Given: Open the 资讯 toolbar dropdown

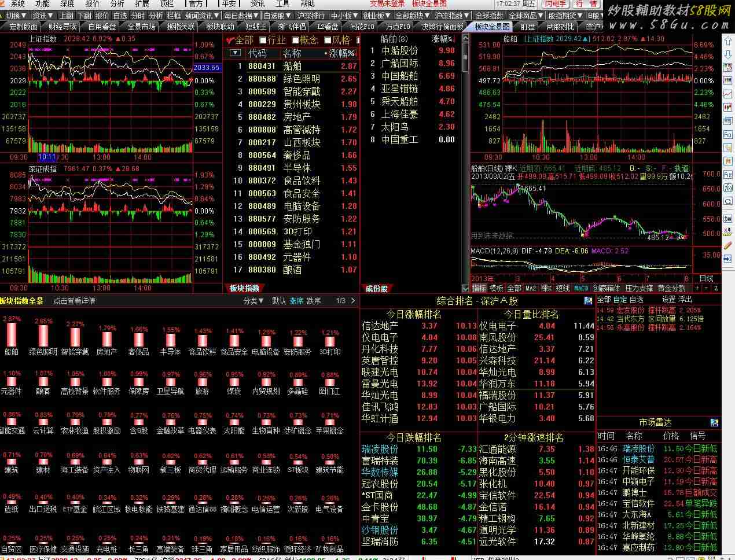Looking at the screenshot, I should tap(43, 16).
